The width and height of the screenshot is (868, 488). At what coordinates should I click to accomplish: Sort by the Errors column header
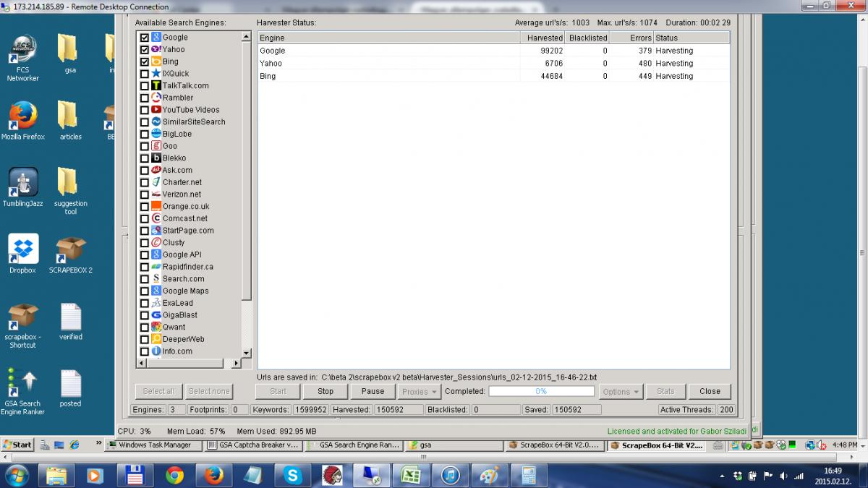(631, 38)
